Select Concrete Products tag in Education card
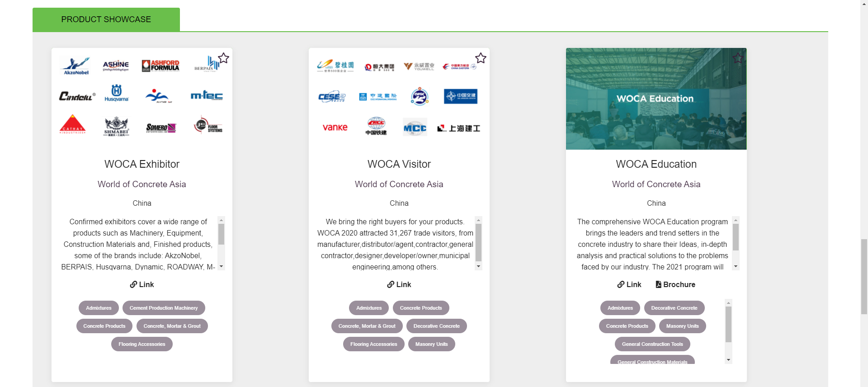Image resolution: width=868 pixels, height=387 pixels. point(627,326)
